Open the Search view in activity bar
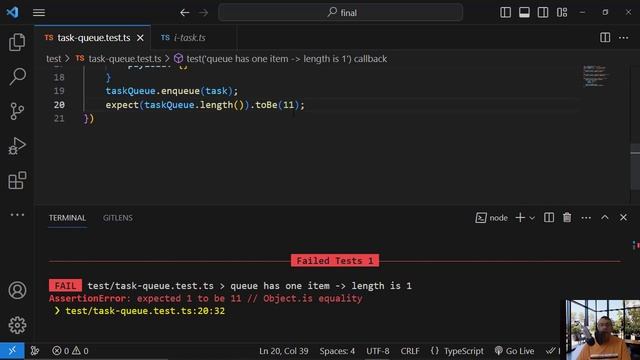The height and width of the screenshot is (360, 640). [17, 76]
